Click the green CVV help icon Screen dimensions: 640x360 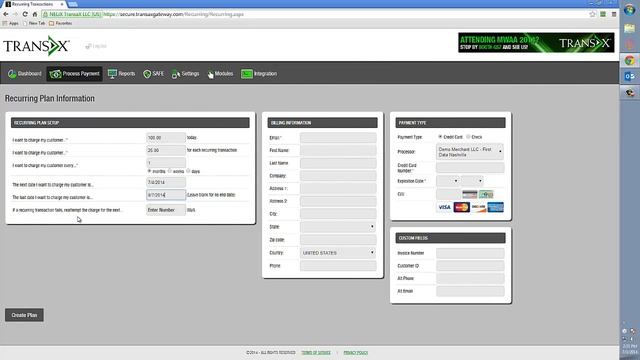point(486,194)
